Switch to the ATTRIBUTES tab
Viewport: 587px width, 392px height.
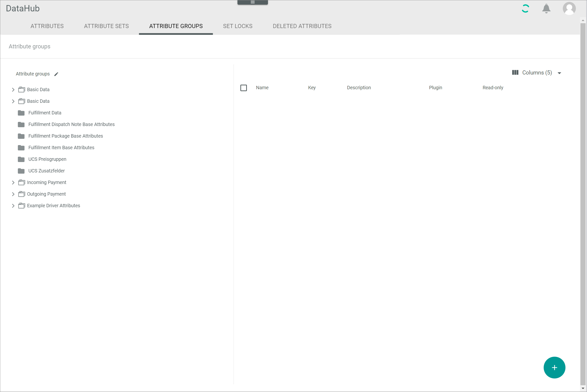tap(47, 26)
